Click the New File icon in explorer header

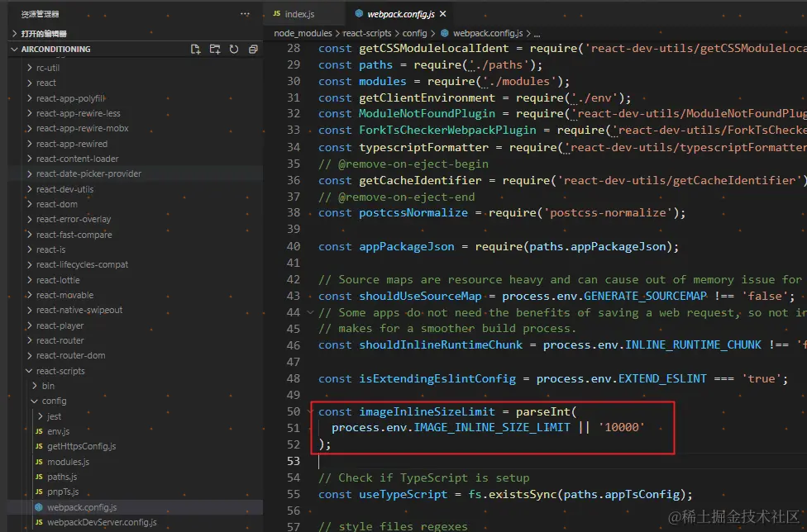click(196, 50)
